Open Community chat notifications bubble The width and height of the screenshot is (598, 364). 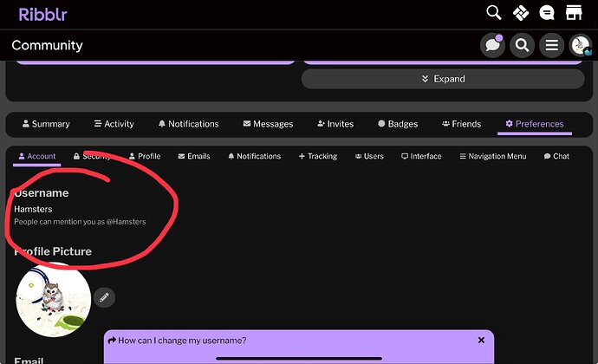pos(493,45)
